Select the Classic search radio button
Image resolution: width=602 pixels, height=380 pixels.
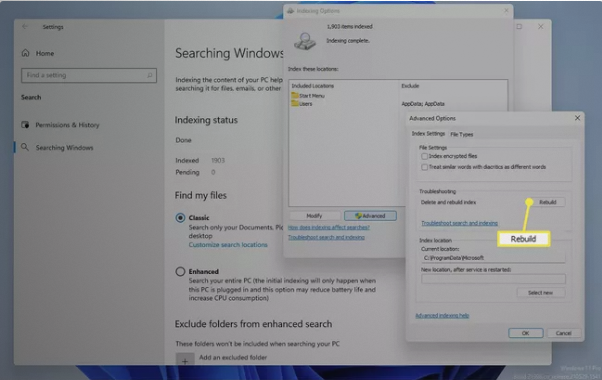180,218
